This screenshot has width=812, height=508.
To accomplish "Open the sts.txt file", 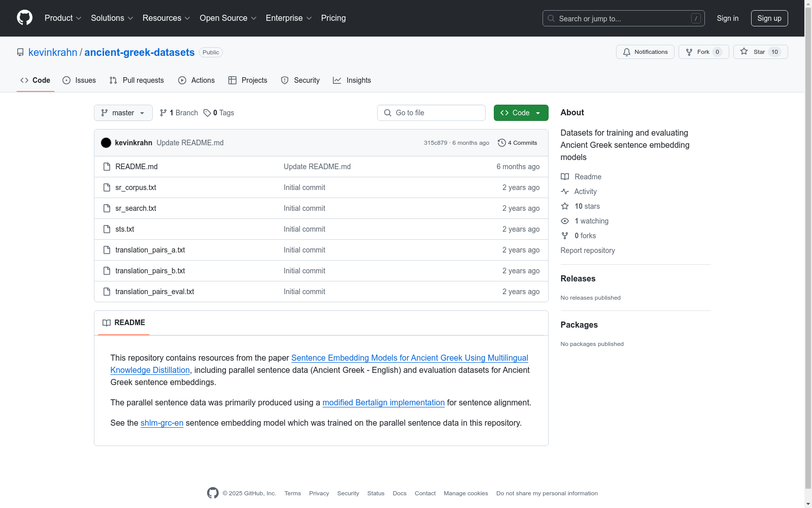I will pyautogui.click(x=125, y=229).
